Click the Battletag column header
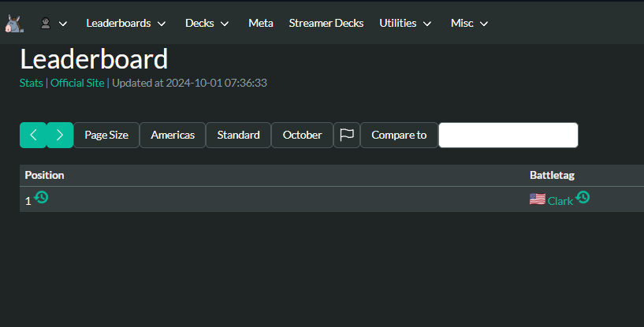 click(x=552, y=176)
